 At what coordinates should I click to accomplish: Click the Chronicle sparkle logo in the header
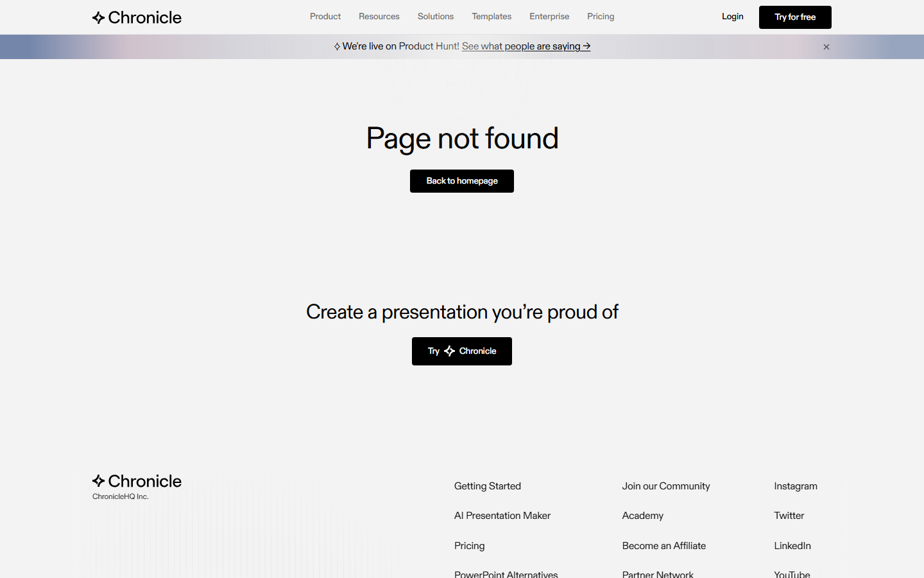coord(99,17)
